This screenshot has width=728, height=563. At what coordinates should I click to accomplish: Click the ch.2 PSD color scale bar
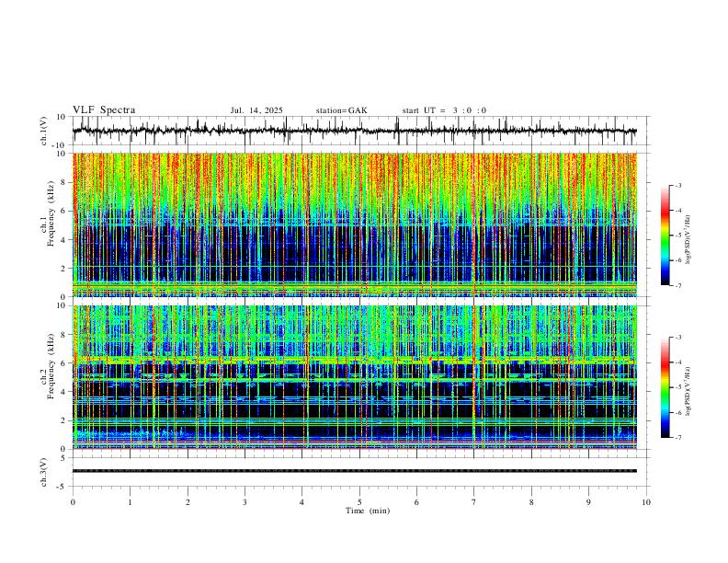point(665,387)
